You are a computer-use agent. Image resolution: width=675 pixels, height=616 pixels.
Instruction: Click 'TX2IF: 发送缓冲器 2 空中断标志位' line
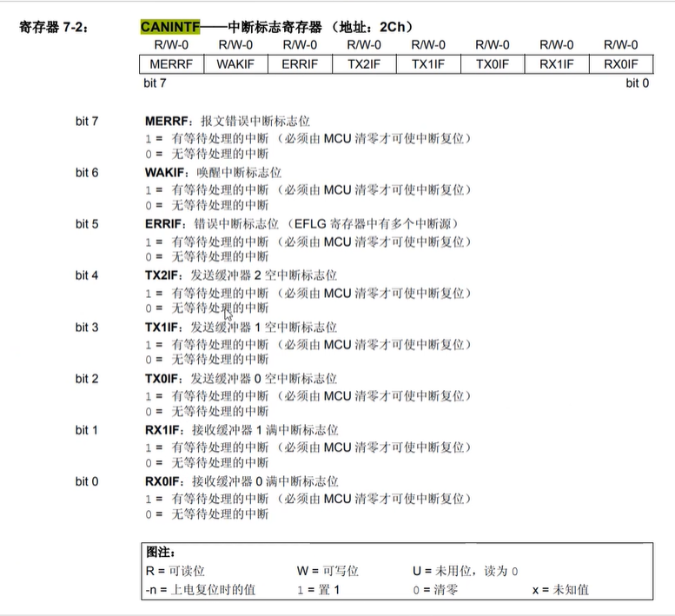(x=241, y=275)
